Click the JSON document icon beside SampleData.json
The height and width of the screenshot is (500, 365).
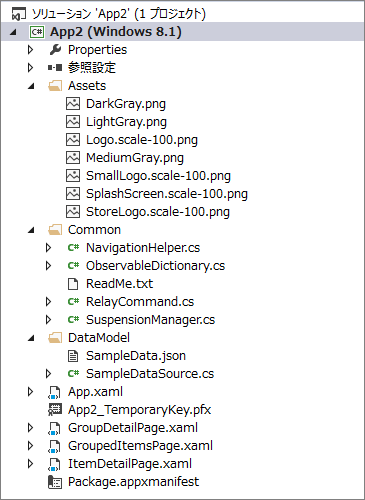click(73, 356)
